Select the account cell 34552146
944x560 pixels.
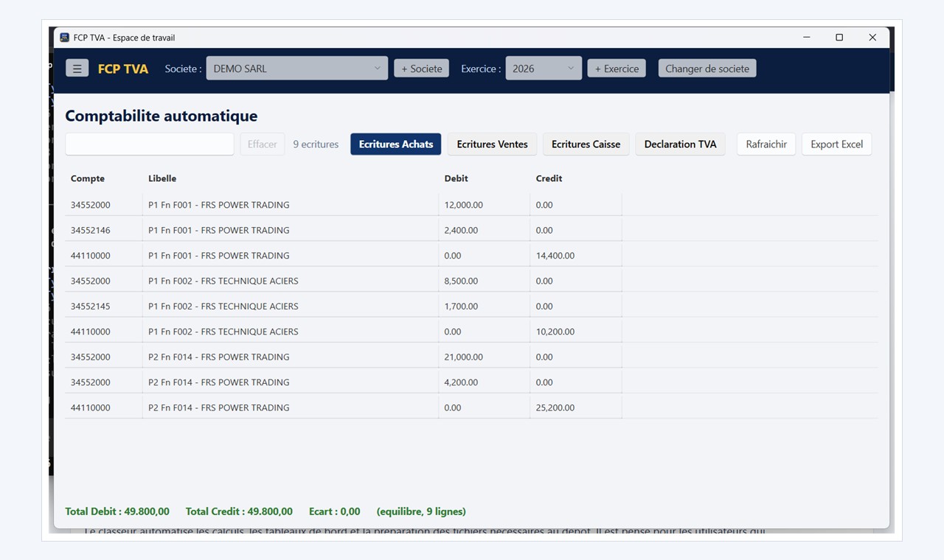click(91, 230)
